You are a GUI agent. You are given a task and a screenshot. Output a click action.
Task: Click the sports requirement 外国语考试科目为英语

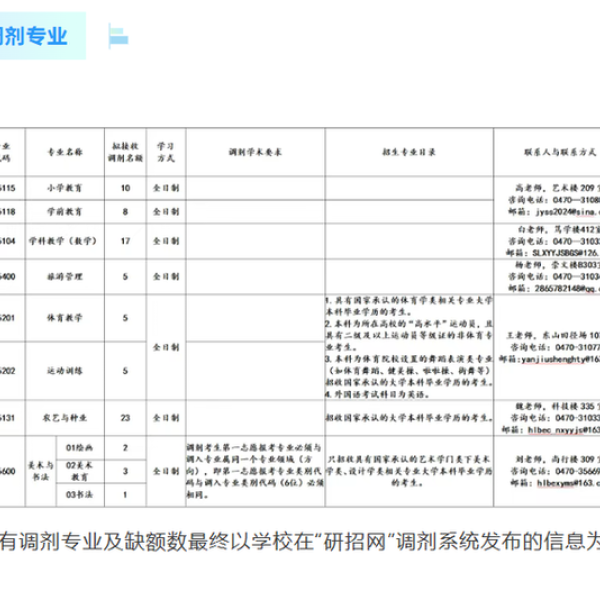point(378,395)
